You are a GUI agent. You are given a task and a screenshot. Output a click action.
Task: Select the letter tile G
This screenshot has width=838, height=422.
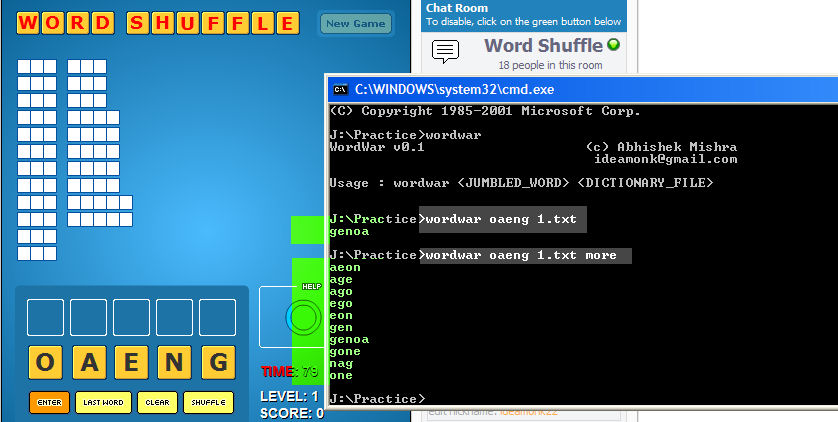(218, 362)
